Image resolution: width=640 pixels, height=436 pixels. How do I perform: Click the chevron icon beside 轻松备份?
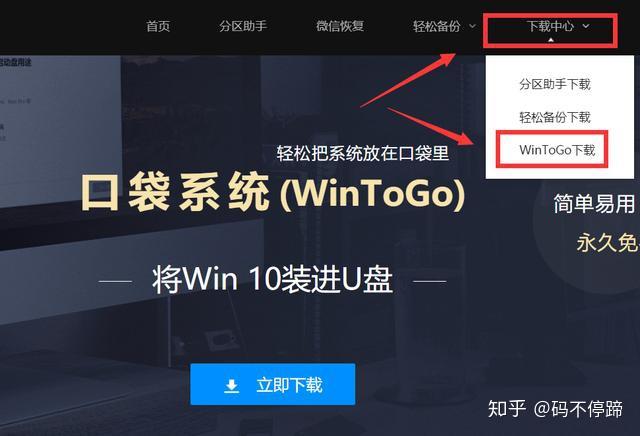[x=472, y=27]
